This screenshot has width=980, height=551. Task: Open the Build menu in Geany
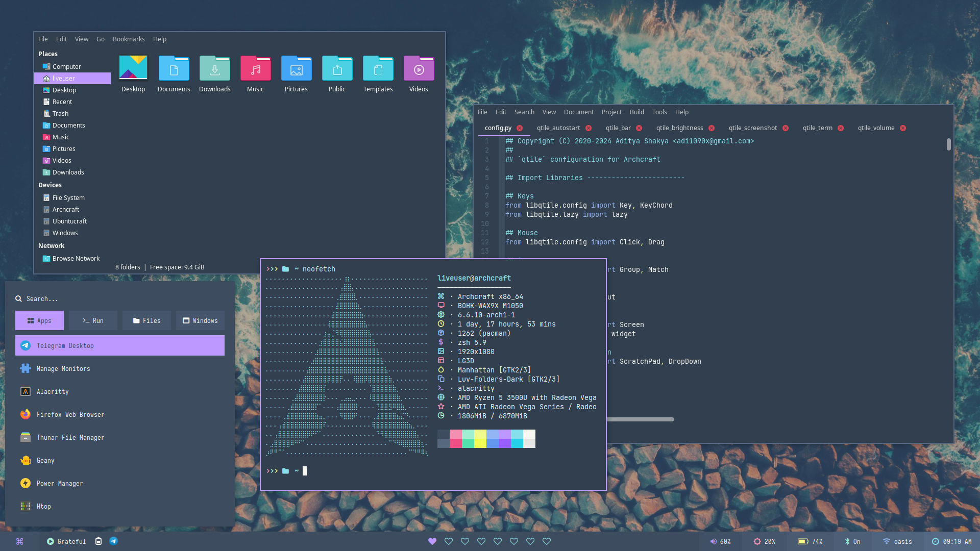click(636, 112)
